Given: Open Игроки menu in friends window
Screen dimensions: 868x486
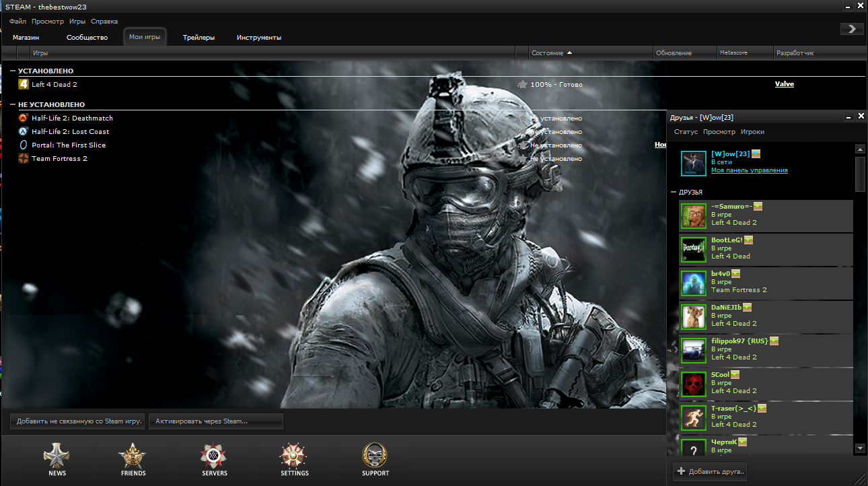Looking at the screenshot, I should [x=752, y=132].
